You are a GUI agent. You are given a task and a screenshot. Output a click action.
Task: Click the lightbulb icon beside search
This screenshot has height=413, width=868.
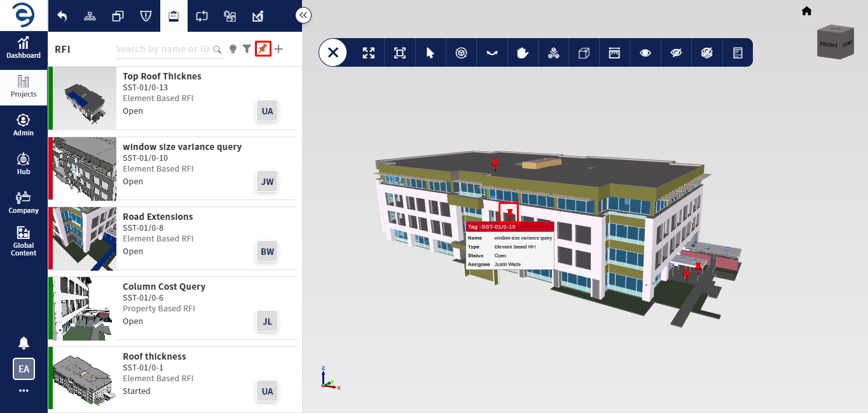tap(233, 49)
